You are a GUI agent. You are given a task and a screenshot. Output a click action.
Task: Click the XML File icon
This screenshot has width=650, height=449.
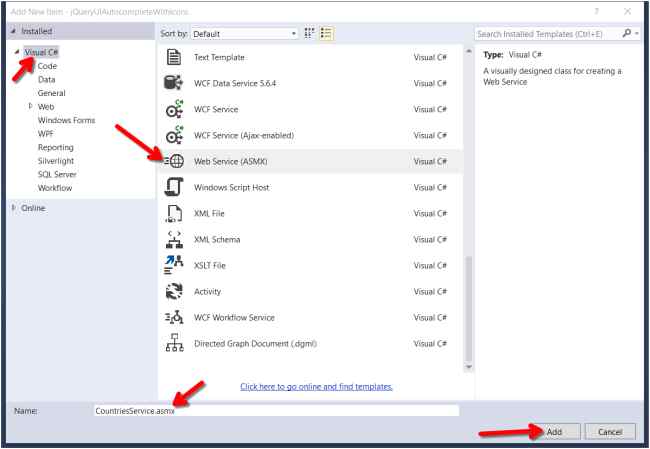(x=174, y=213)
